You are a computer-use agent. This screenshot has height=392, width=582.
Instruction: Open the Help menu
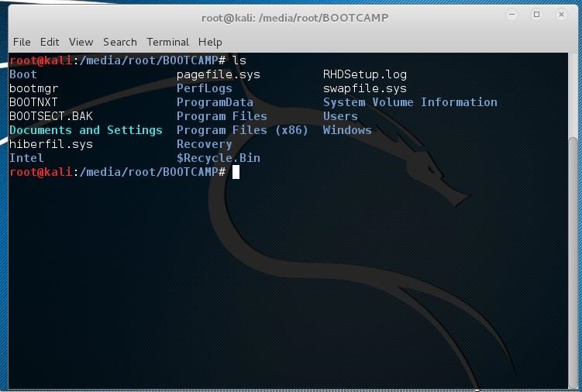pos(210,42)
